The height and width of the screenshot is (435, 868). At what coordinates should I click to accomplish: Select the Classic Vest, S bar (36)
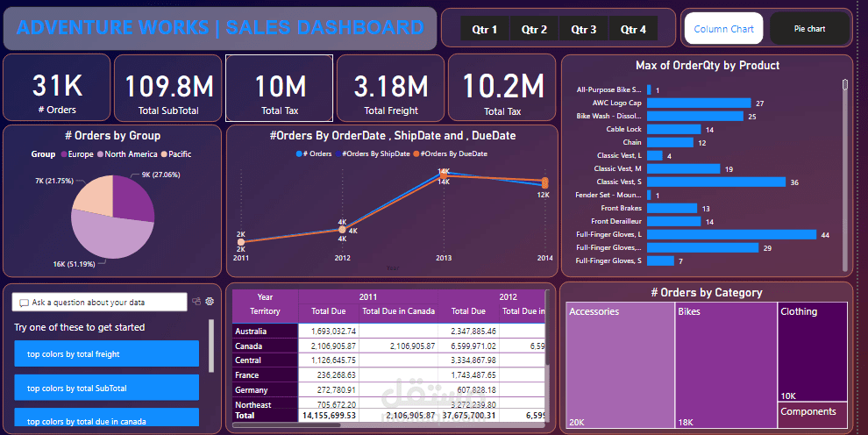pos(716,182)
